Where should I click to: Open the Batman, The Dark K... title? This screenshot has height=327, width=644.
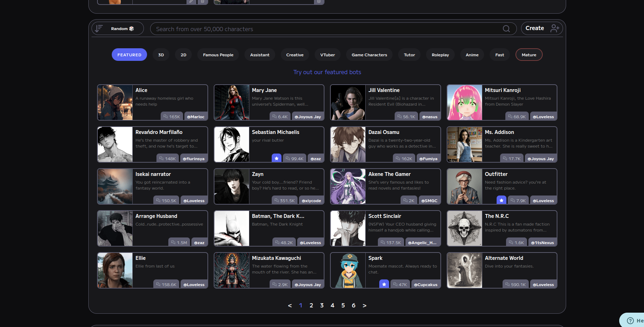[278, 216]
